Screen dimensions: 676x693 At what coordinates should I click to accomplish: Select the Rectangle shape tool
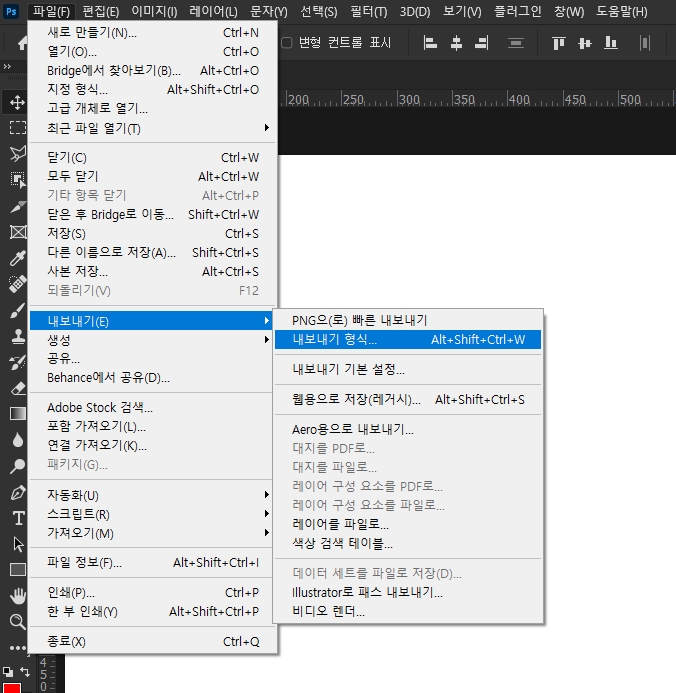(17, 570)
